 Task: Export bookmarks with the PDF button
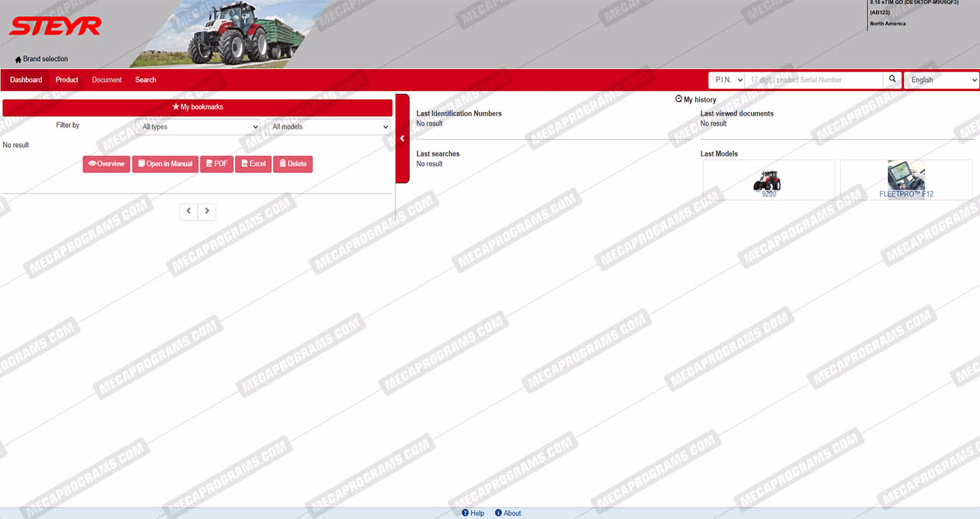click(x=217, y=164)
